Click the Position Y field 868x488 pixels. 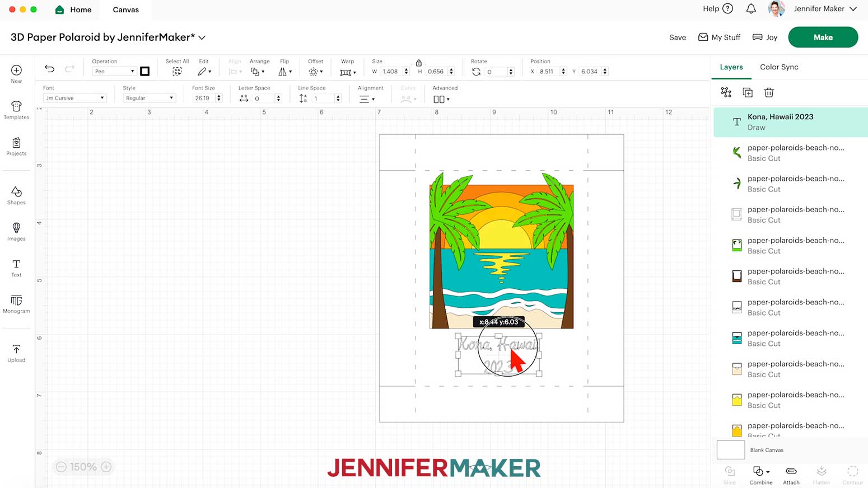pos(590,72)
